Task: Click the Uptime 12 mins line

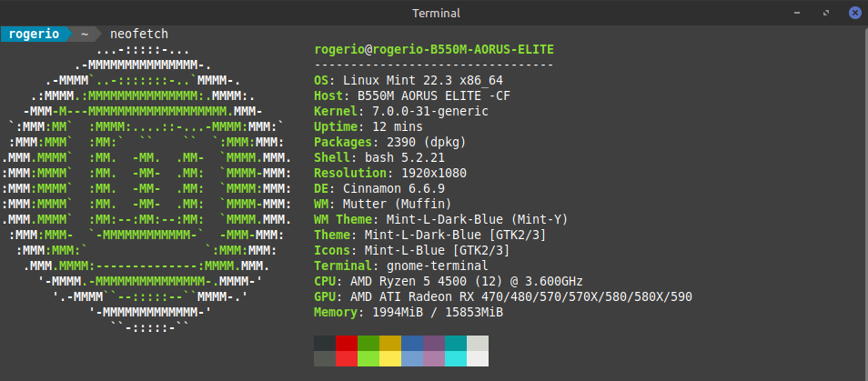Action: pos(368,126)
